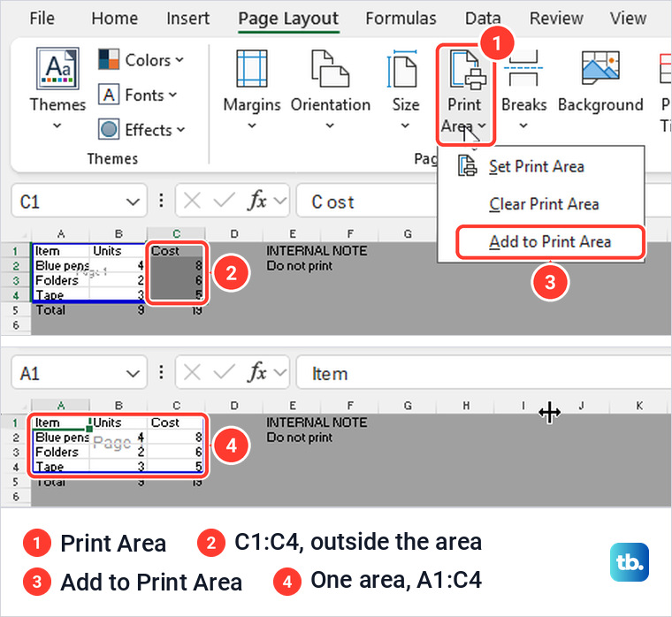Viewport: 672px width, 617px height.
Task: Click the Enter checkmark in lower formula bar
Action: tap(224, 372)
